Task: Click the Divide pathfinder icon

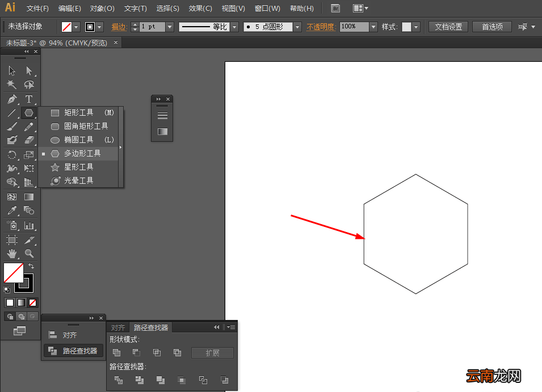Action: click(119, 380)
